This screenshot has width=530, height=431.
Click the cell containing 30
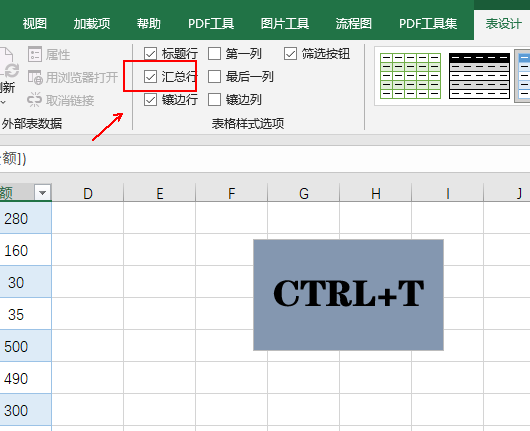coord(25,282)
